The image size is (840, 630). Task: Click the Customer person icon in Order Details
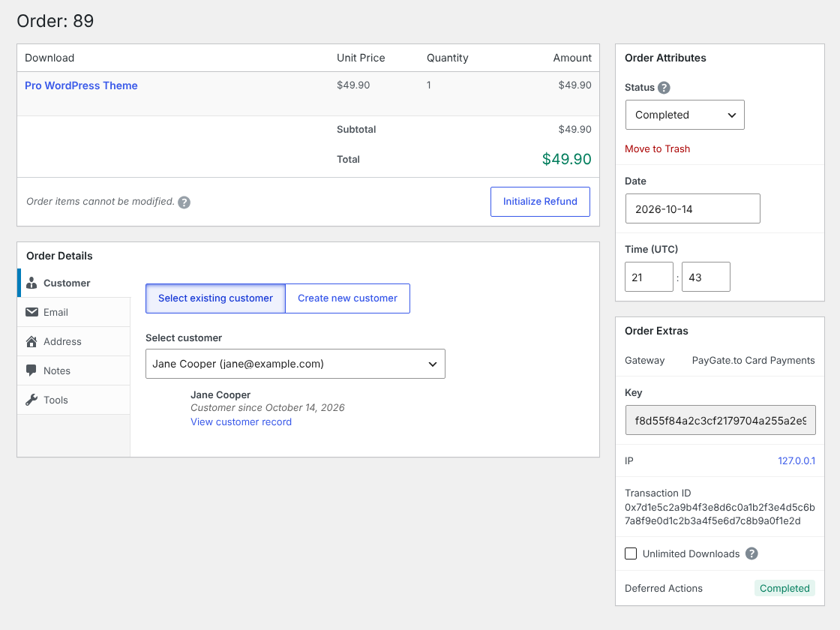[31, 283]
